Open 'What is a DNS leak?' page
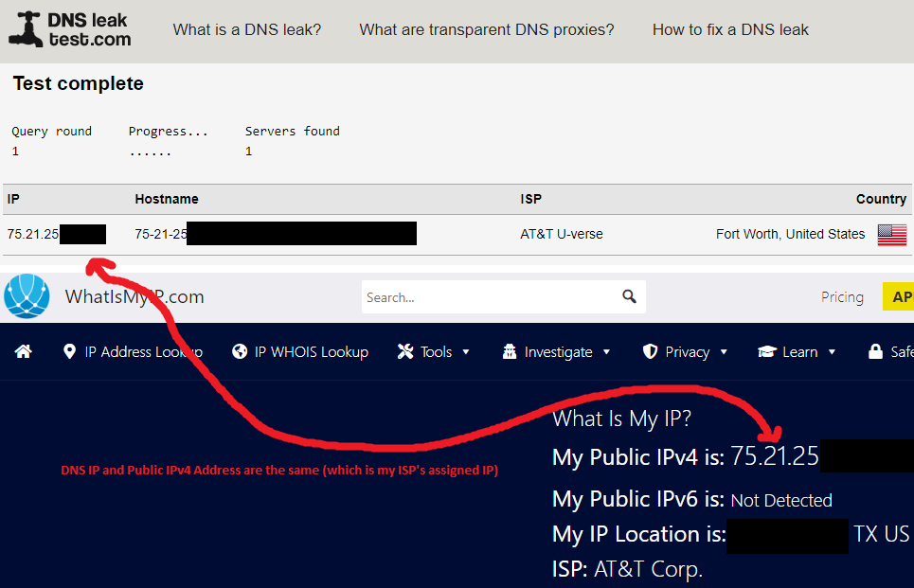Image resolution: width=914 pixels, height=588 pixels. pyautogui.click(x=247, y=29)
